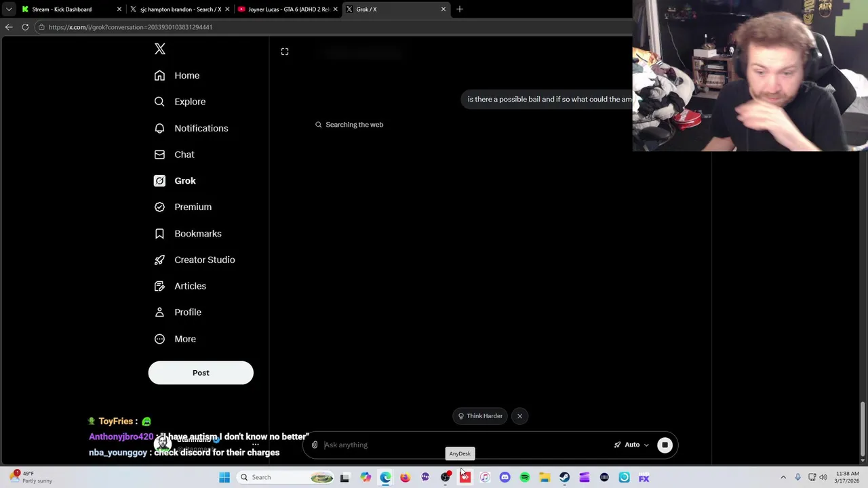This screenshot has width=868, height=488.
Task: Open the tab search dropdown arrow
Action: click(x=9, y=9)
